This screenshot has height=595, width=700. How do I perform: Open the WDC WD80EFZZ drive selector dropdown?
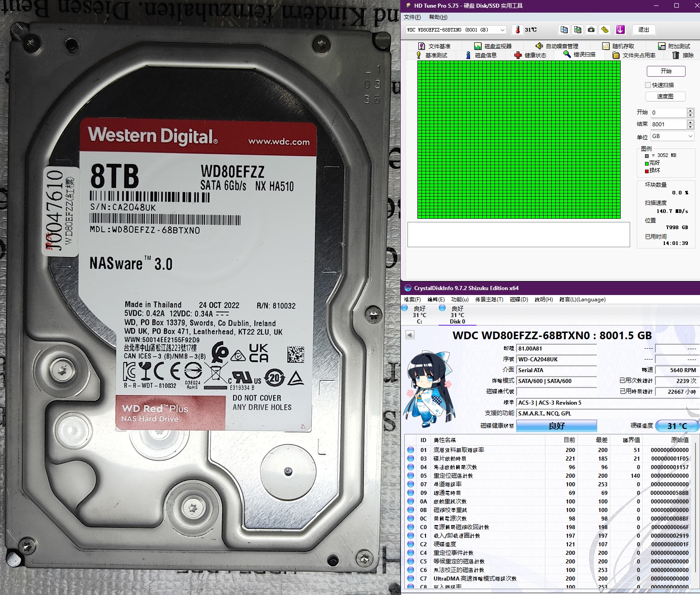click(456, 30)
